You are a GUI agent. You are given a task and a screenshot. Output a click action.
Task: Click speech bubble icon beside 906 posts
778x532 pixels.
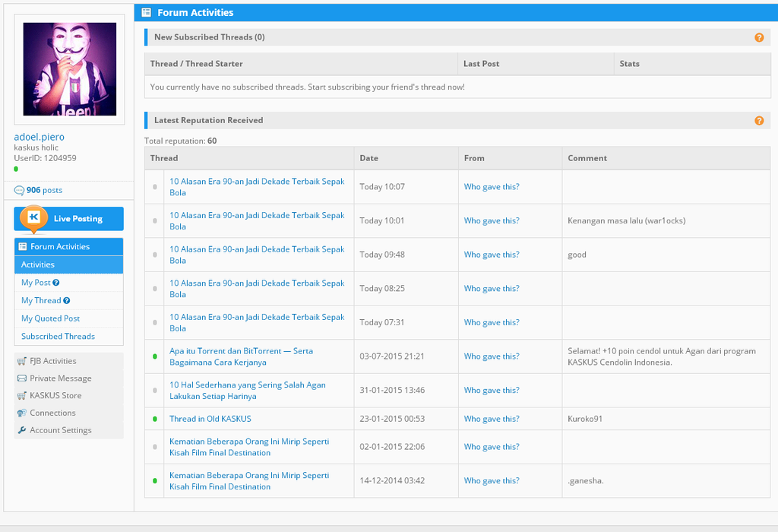(x=19, y=191)
